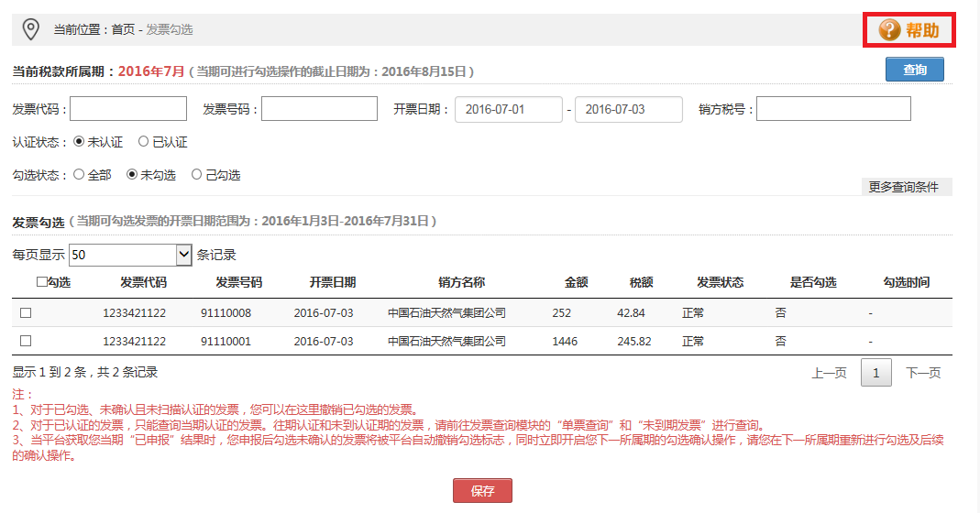Check the row of invoice 91110001
This screenshot has height=513, width=980.
(x=26, y=341)
